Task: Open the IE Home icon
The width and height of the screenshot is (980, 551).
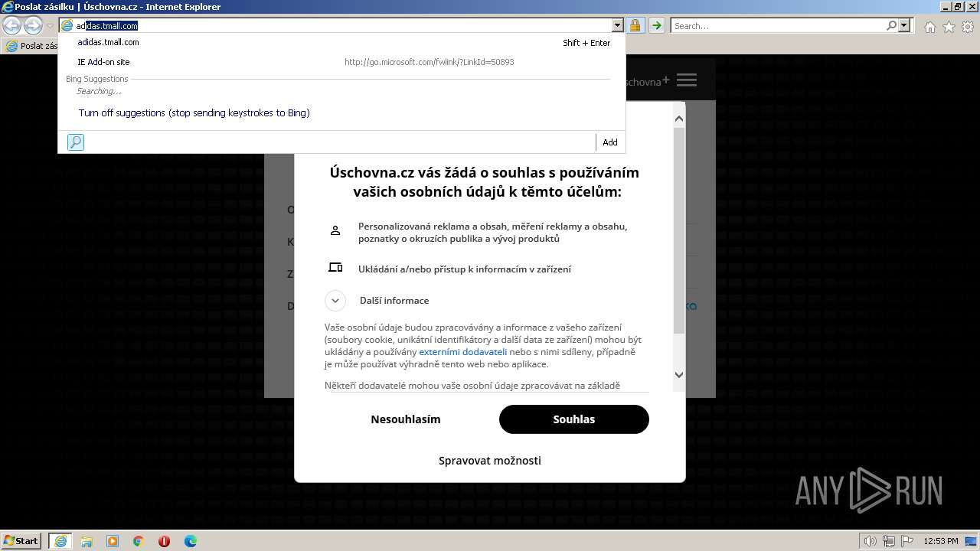Action: pyautogui.click(x=929, y=27)
